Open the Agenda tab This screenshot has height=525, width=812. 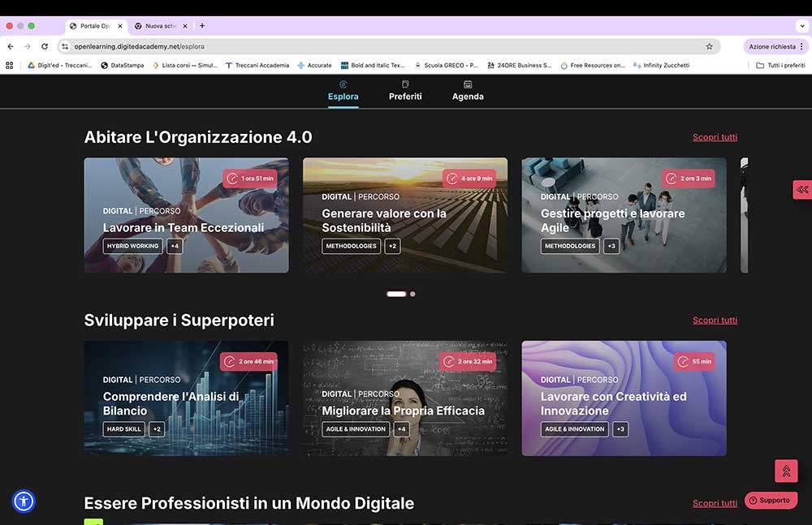[468, 90]
